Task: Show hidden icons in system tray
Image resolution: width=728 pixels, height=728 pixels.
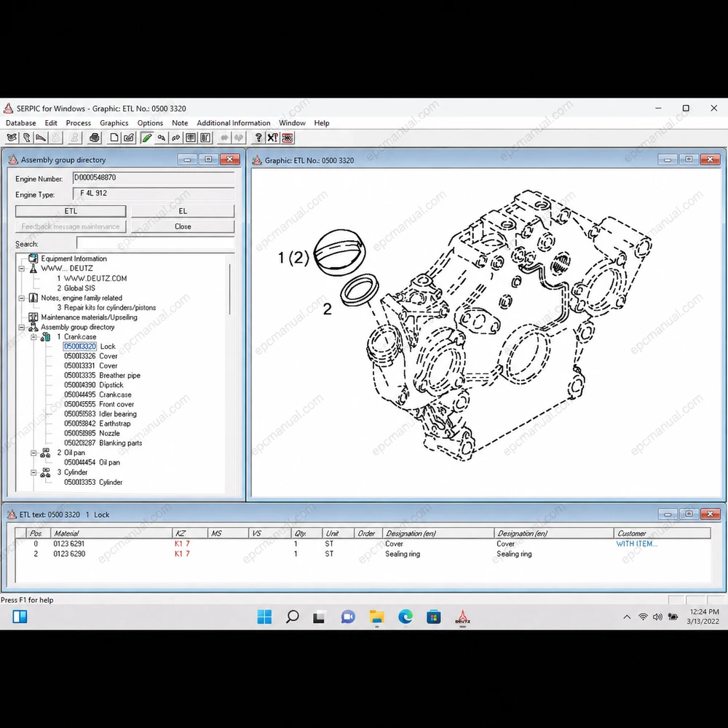Action: pos(627,617)
